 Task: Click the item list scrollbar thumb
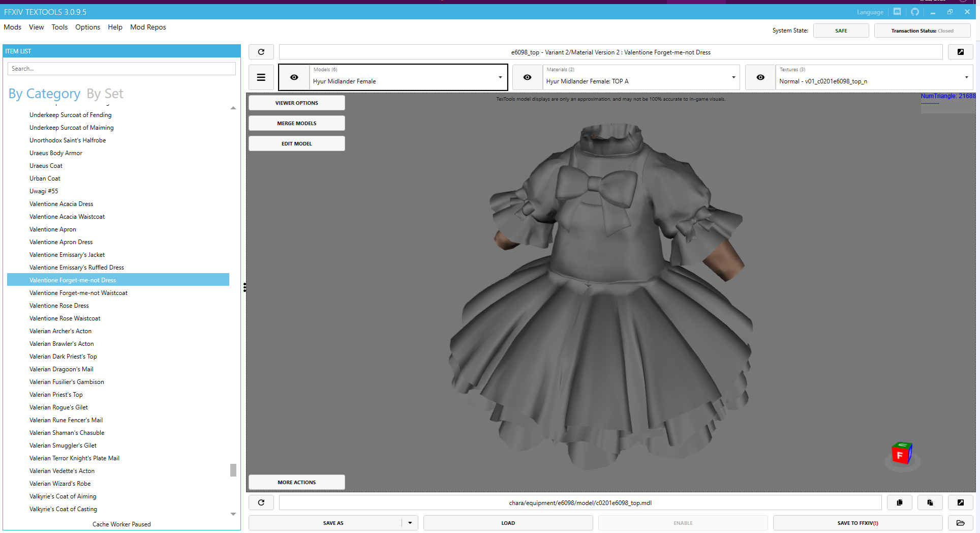233,470
